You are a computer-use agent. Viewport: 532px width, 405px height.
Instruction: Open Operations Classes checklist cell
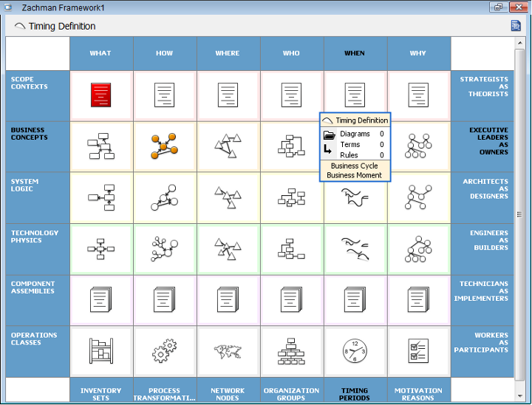click(x=418, y=351)
